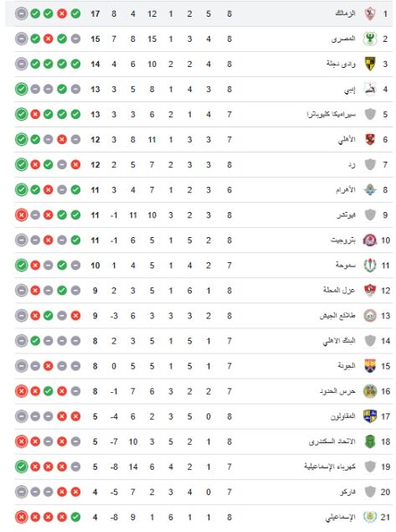Image resolution: width=396 pixels, height=532 pixels.
Task: Click the gray placeholder crest in row 14
Action: [370, 341]
